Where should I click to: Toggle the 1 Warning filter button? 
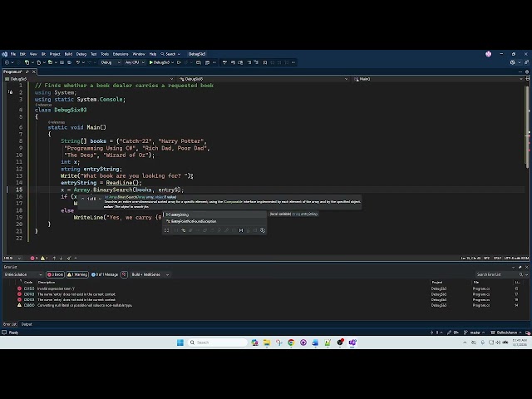pos(77,274)
